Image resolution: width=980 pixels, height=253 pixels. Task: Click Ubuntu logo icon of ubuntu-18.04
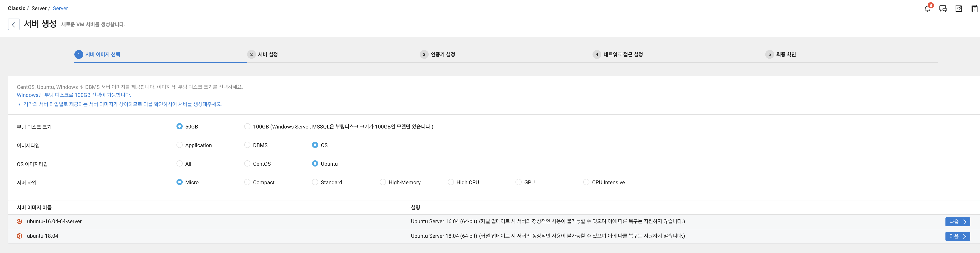coord(19,236)
